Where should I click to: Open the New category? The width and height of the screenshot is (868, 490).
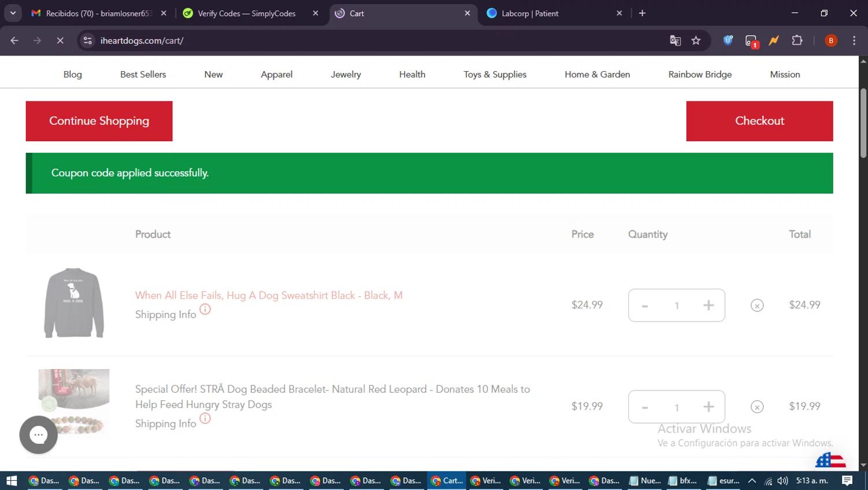click(214, 74)
